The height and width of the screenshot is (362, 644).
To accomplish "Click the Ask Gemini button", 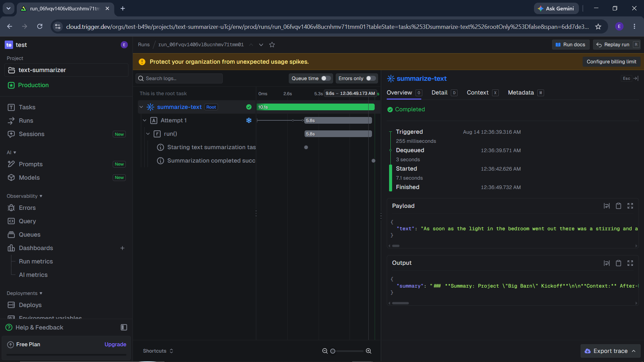I will [x=556, y=8].
